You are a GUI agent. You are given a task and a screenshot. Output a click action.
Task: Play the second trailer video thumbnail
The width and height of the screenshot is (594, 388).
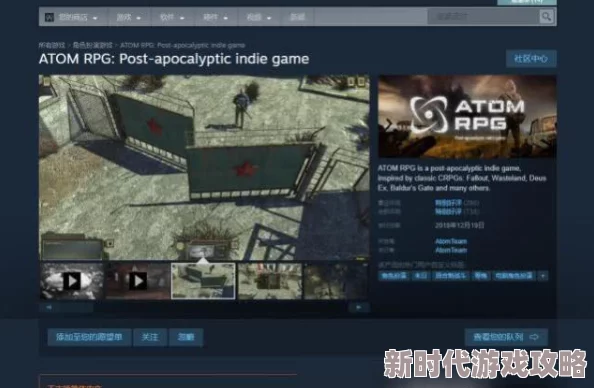click(x=138, y=281)
